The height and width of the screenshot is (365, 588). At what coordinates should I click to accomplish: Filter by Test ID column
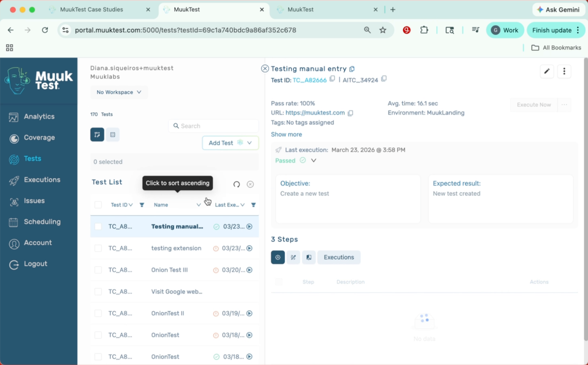click(142, 205)
